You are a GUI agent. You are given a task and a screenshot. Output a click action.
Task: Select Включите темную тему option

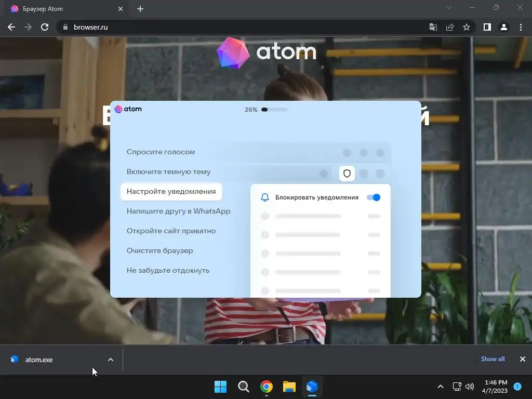169,171
